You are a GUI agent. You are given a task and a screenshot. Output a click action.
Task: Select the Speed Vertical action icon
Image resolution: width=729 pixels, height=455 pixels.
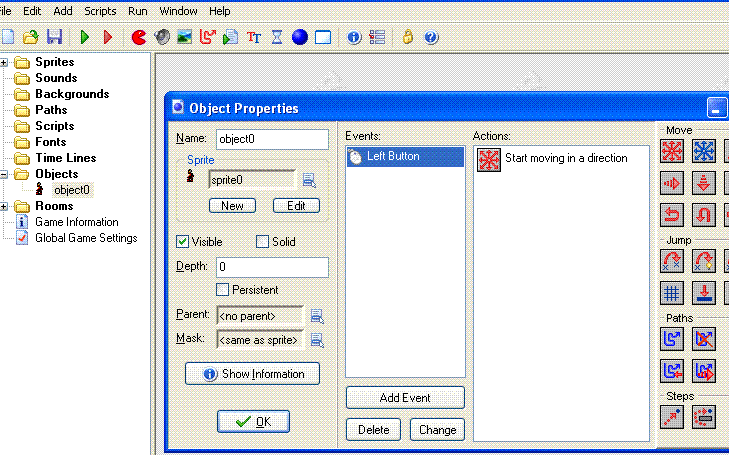(703, 183)
